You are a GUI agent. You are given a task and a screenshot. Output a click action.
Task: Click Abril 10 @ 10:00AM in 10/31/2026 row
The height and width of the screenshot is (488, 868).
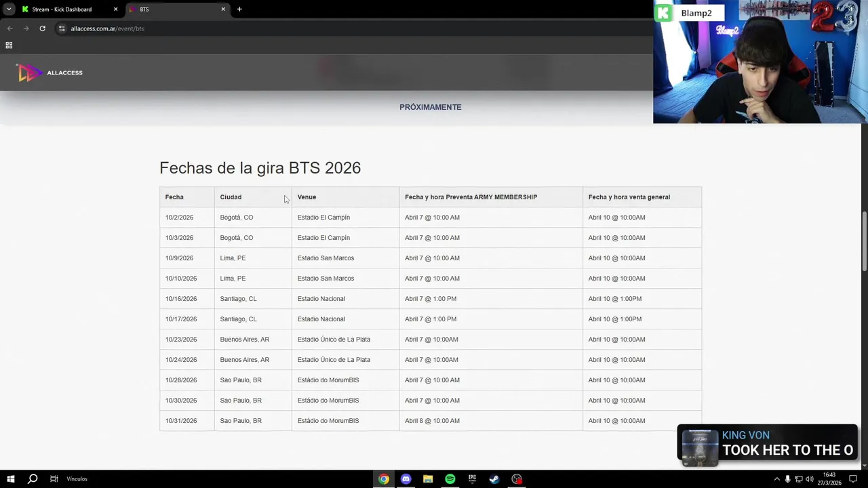(x=616, y=421)
